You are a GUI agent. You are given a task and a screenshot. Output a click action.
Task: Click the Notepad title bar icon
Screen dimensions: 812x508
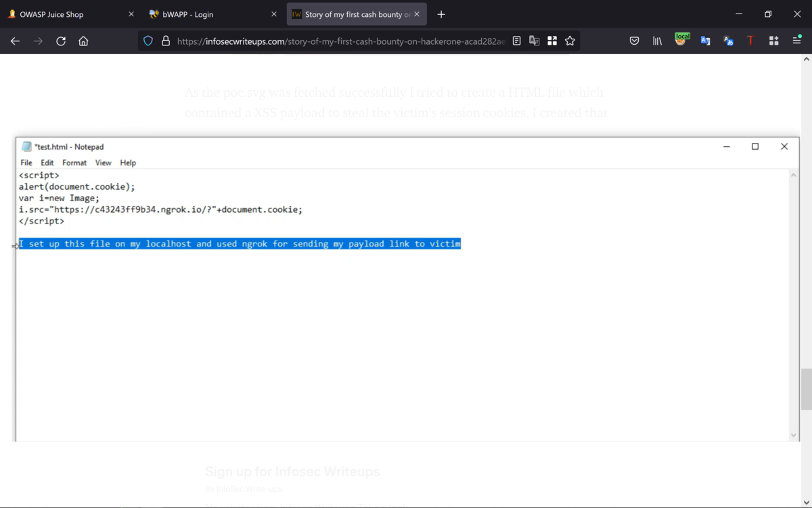click(x=26, y=146)
